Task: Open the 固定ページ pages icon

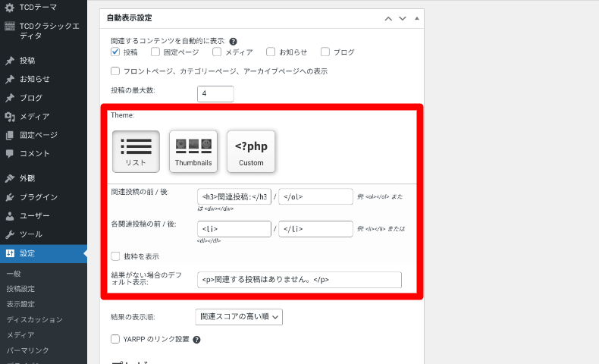Action: [x=10, y=135]
